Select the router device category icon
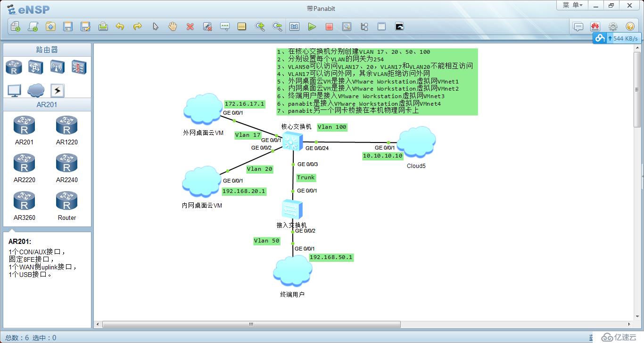Screen dimensions: 644x343 click(x=14, y=67)
